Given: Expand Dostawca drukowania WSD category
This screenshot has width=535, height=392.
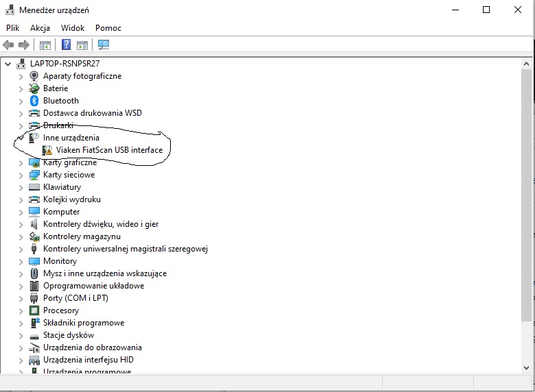Looking at the screenshot, I should click(x=21, y=114).
